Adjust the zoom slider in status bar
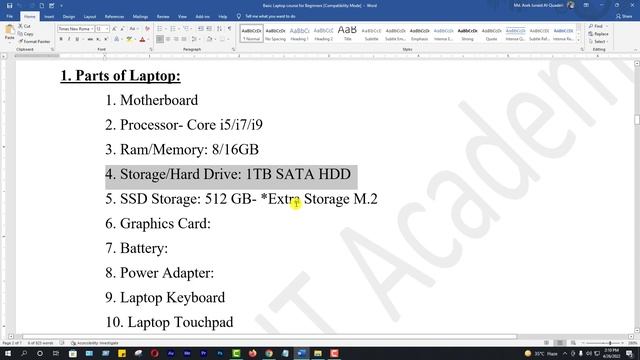This screenshot has width=640, height=360. coord(610,343)
